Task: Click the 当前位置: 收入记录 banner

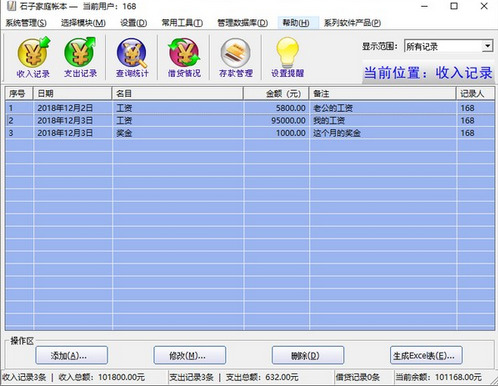Action: pyautogui.click(x=428, y=72)
